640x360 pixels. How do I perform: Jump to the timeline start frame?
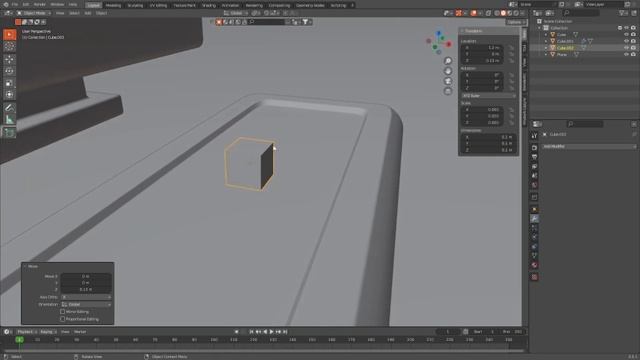tap(251, 332)
